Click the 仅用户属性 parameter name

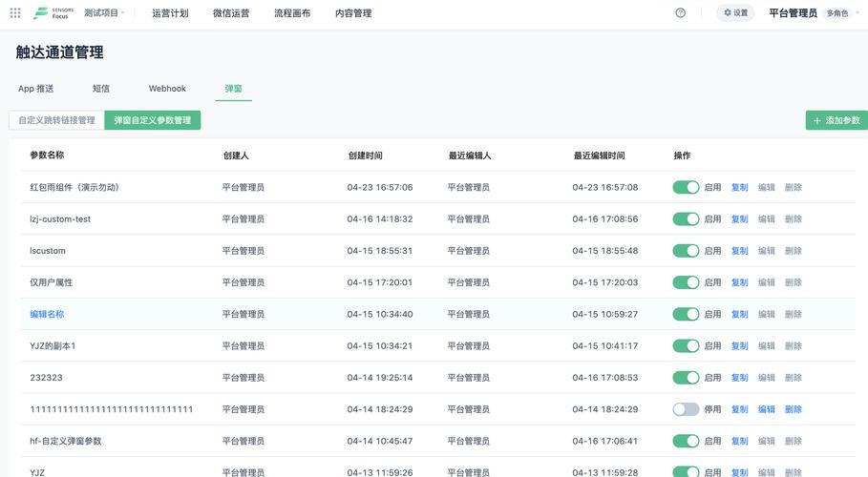pos(51,282)
